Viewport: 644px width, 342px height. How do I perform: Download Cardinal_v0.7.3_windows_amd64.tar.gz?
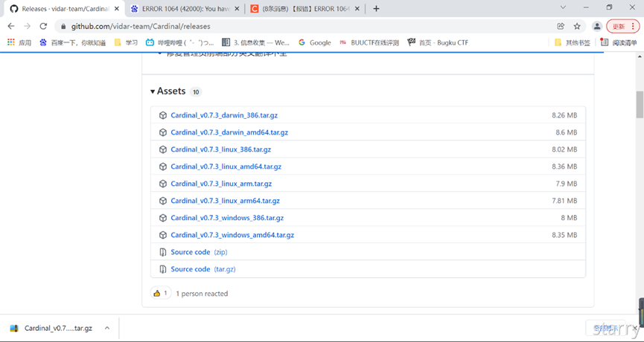click(x=232, y=235)
